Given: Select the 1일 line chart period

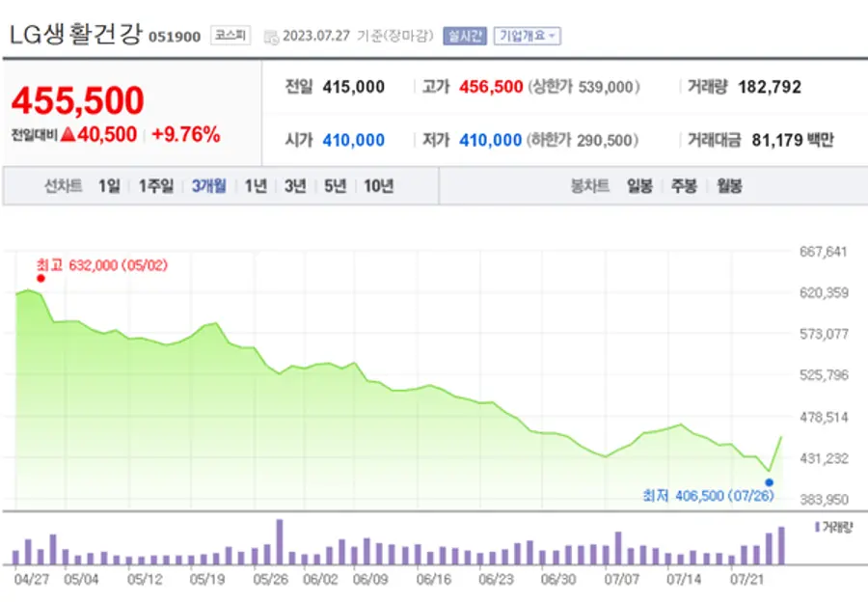Looking at the screenshot, I should [x=109, y=186].
